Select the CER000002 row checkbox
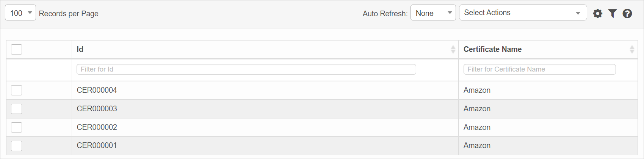This screenshot has width=644, height=159. 17,127
